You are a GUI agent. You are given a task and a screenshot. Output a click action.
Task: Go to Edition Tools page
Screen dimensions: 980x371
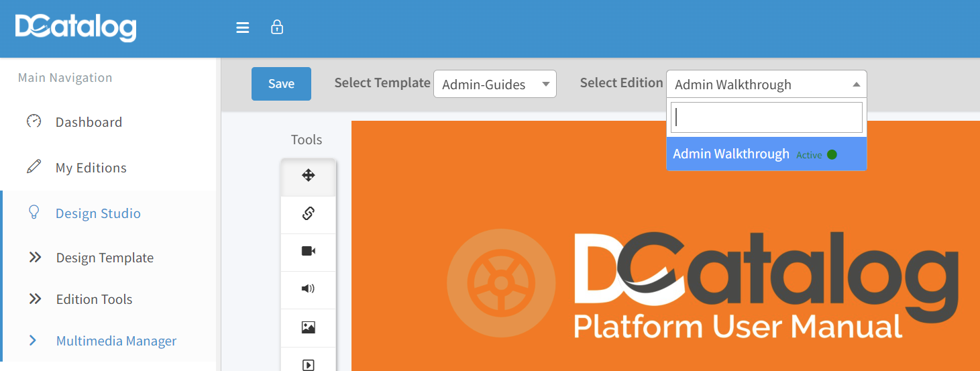coord(95,299)
